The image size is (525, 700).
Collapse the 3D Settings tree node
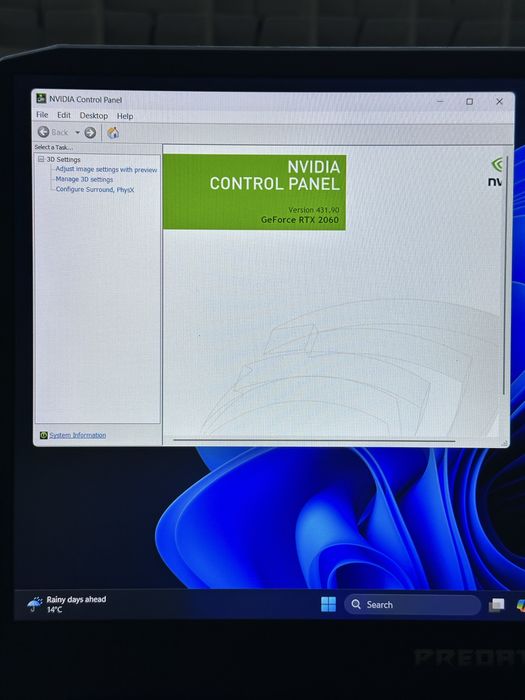tap(41, 159)
